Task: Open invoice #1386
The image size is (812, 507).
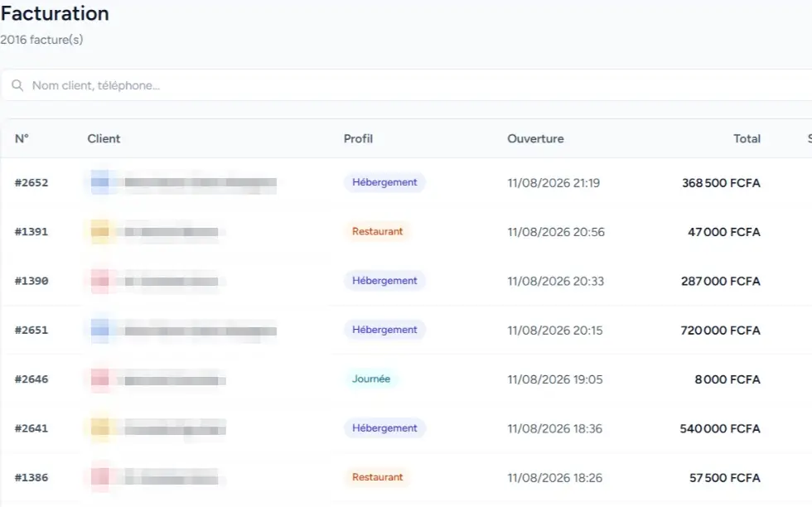Action: tap(31, 478)
